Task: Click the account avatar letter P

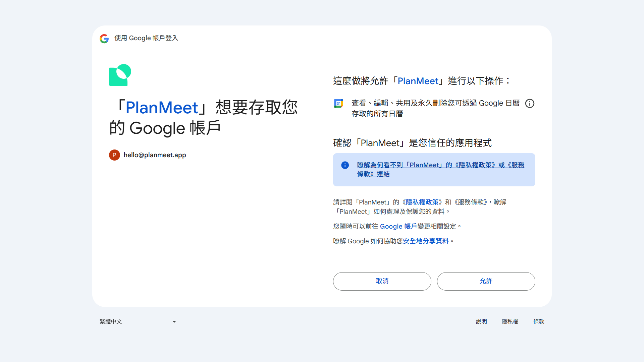Action: click(114, 155)
